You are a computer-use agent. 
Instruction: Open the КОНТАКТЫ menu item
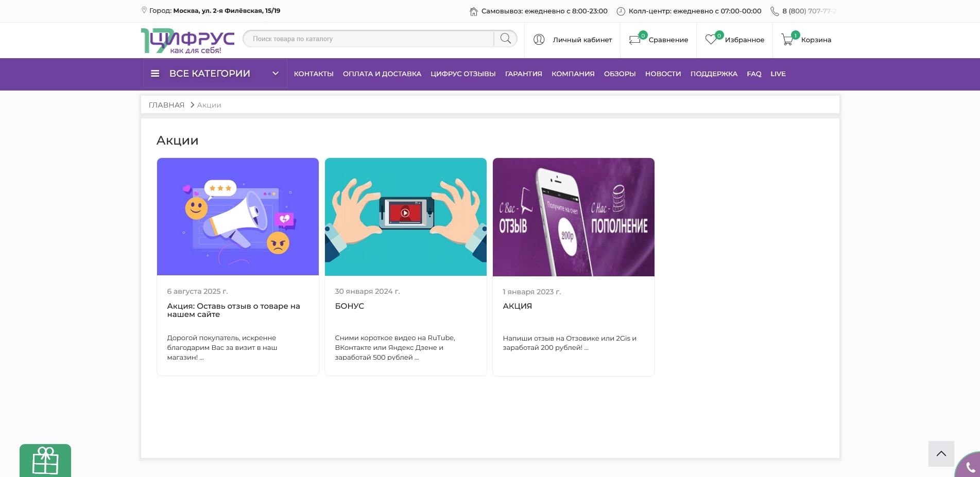(x=314, y=74)
